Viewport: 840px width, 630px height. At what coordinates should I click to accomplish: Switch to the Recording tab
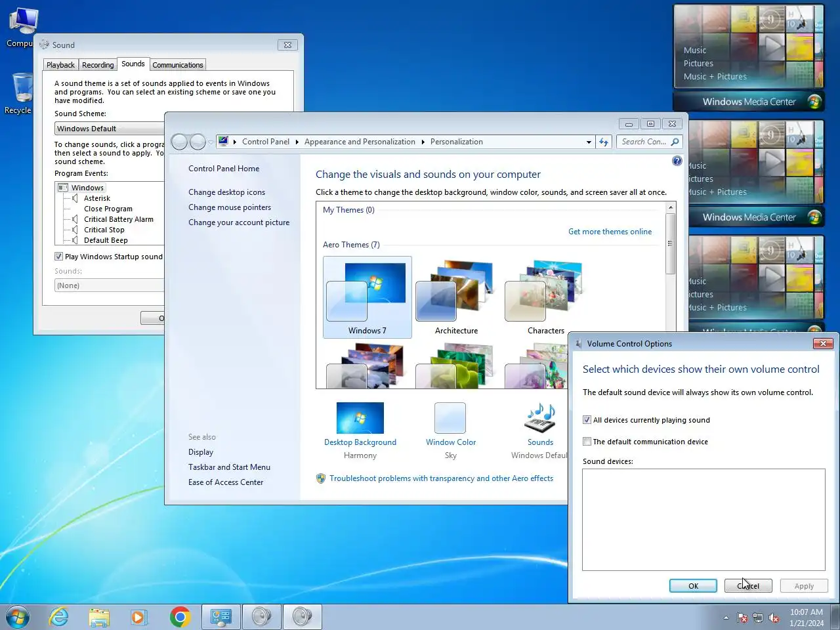[98, 65]
